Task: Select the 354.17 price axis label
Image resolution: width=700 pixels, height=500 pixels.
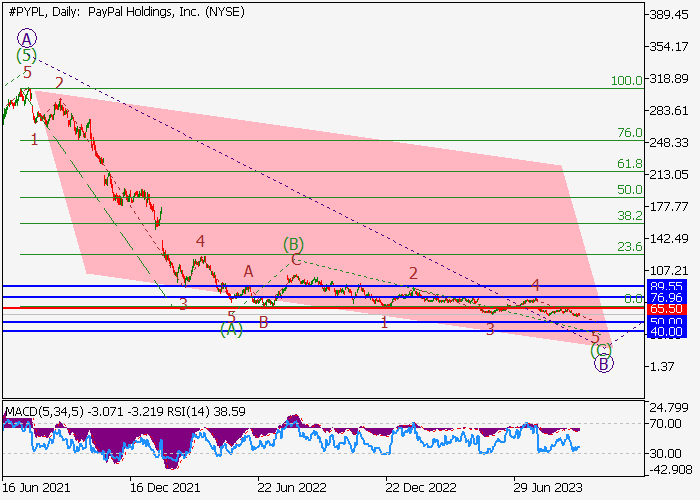Action: 669,46
